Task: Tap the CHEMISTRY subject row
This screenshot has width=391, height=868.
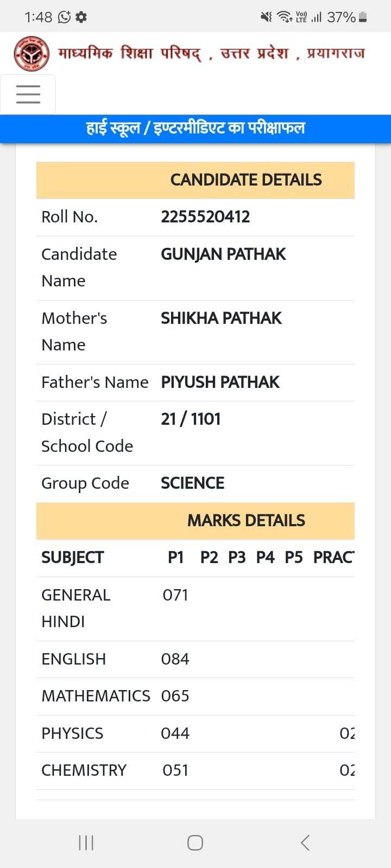Action: click(195, 771)
